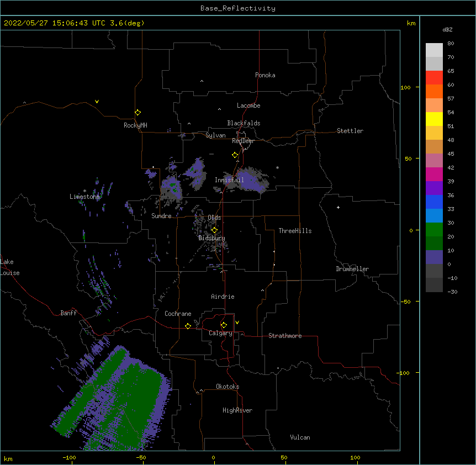476x465 pixels.
Task: Select the HighRiver label
Action: [237, 410]
